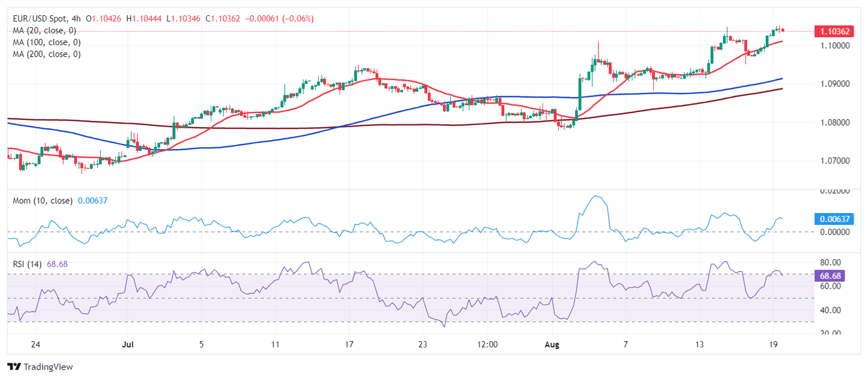
Task: Click the 12:00 time axis label
Action: click(x=487, y=343)
